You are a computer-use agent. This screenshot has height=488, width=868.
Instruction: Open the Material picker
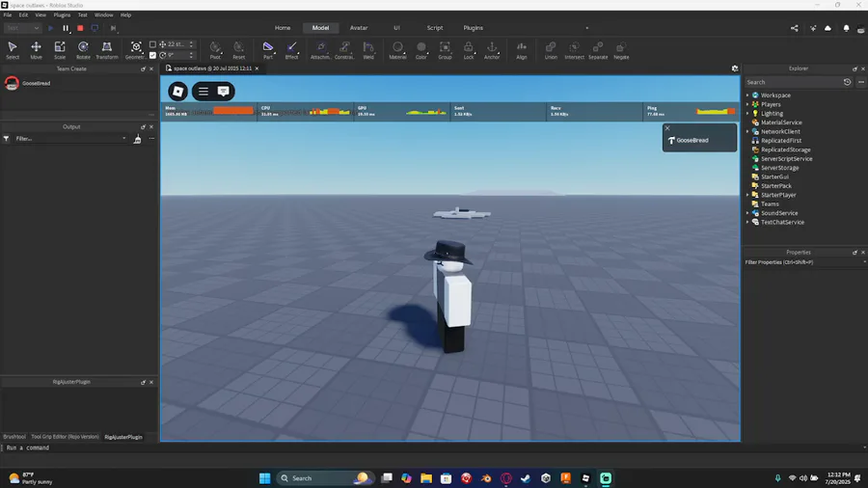click(397, 50)
